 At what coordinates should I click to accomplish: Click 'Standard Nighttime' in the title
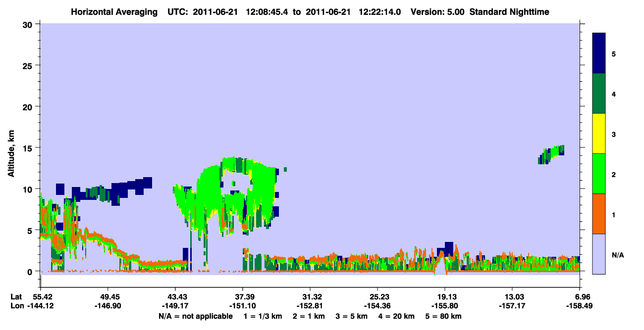509,12
